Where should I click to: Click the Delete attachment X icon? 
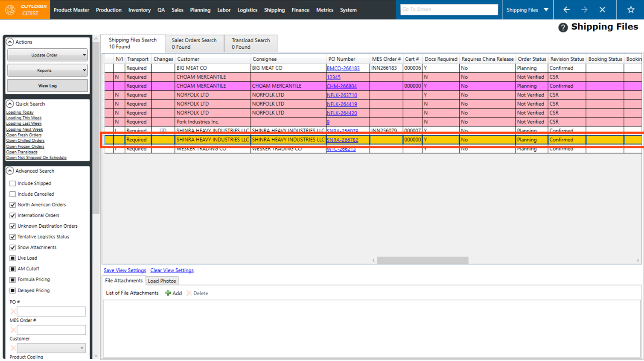click(x=189, y=293)
